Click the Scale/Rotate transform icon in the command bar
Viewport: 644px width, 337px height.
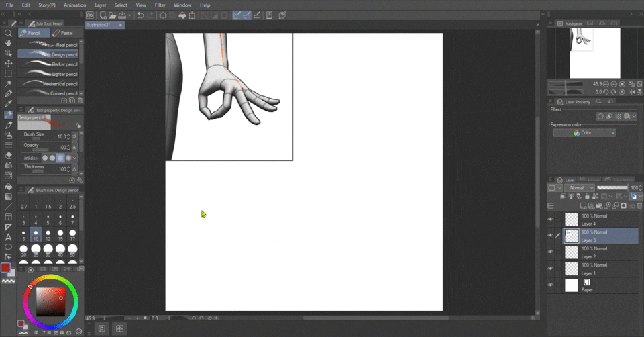coord(192,15)
